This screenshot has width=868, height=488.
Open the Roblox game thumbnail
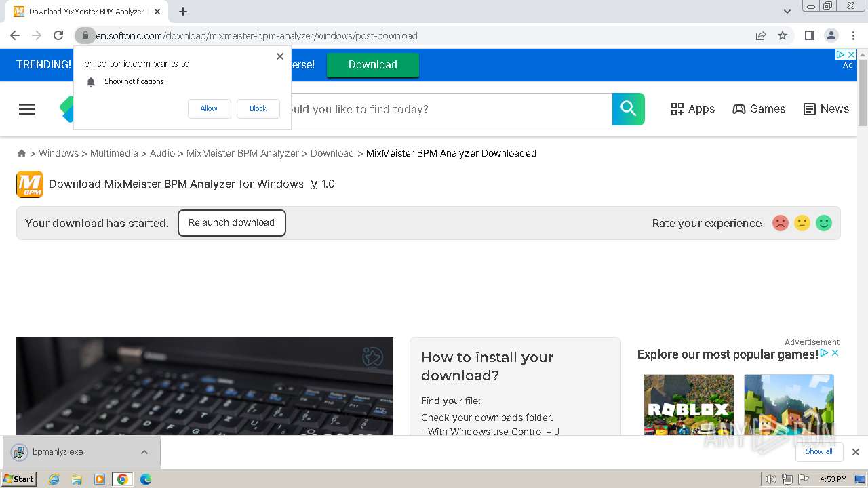[688, 405]
